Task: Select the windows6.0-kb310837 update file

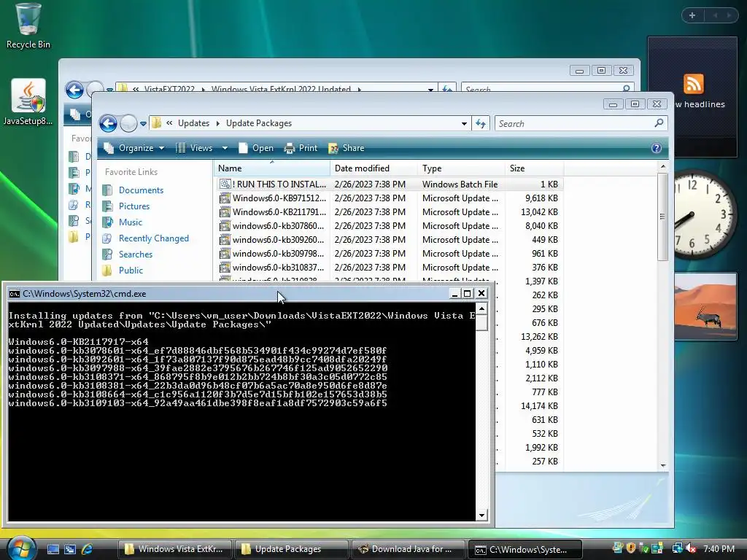Action: tap(389, 267)
